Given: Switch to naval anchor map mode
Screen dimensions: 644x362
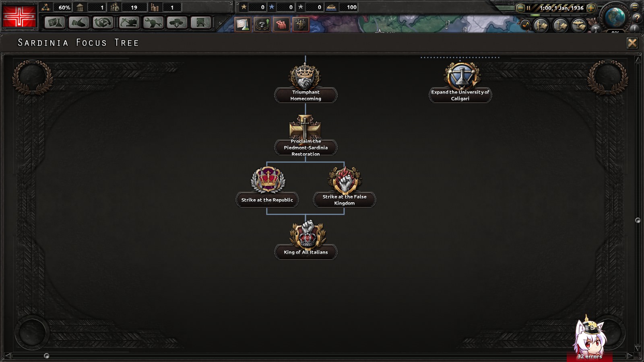Looking at the screenshot, I should [x=560, y=25].
